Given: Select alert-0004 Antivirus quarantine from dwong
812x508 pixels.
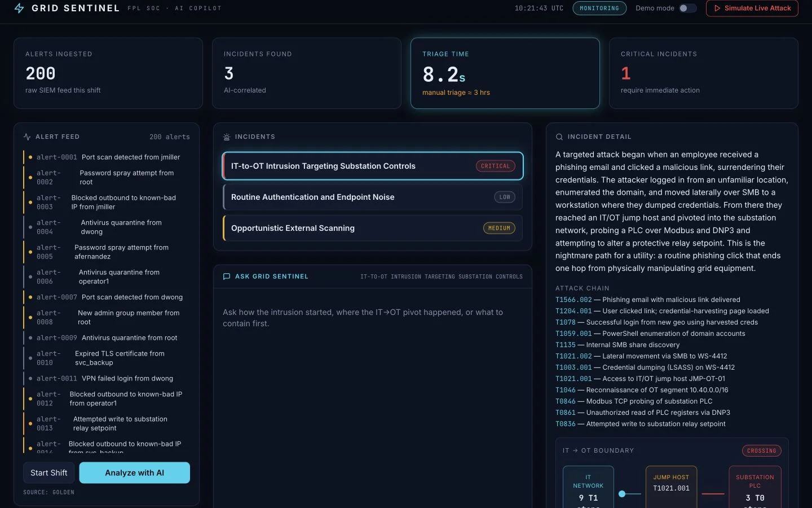Looking at the screenshot, I should [x=107, y=227].
